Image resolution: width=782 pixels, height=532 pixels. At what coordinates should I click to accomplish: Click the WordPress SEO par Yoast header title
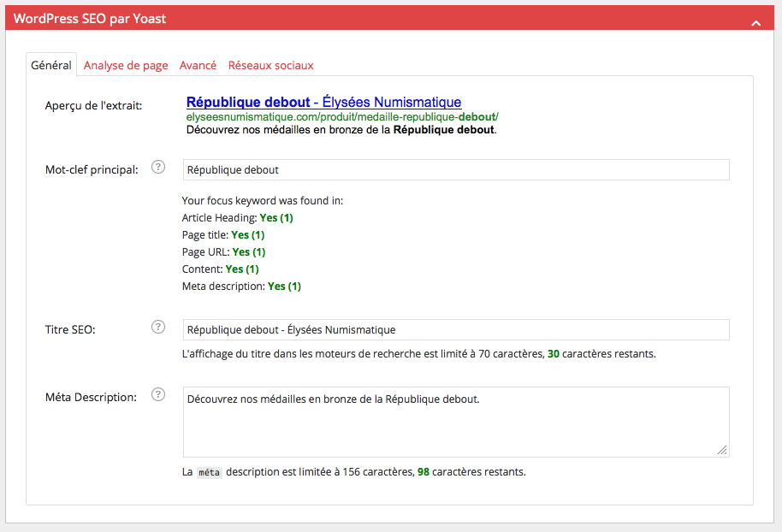pos(90,19)
